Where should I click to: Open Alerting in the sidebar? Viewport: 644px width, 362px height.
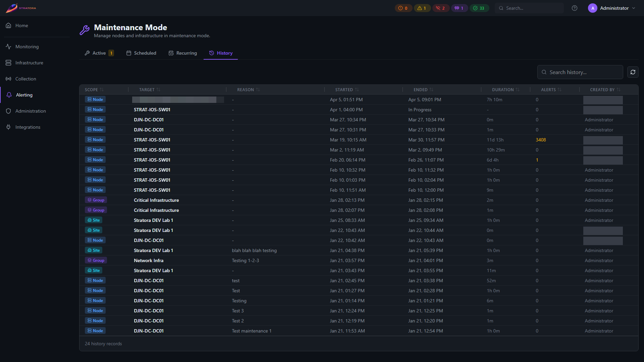(x=35, y=95)
